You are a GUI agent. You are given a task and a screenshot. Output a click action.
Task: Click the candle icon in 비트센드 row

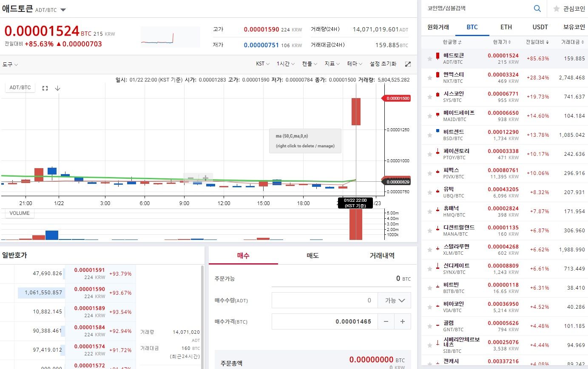tap(437, 131)
